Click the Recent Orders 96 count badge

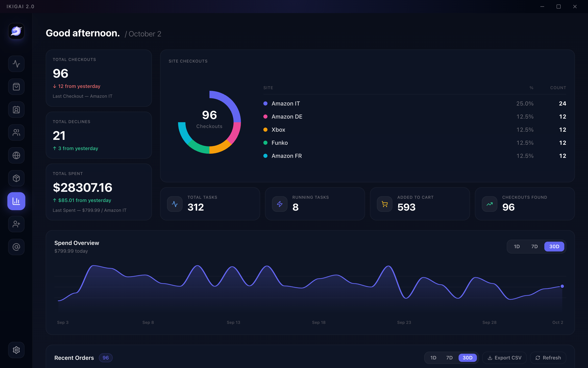tap(106, 358)
